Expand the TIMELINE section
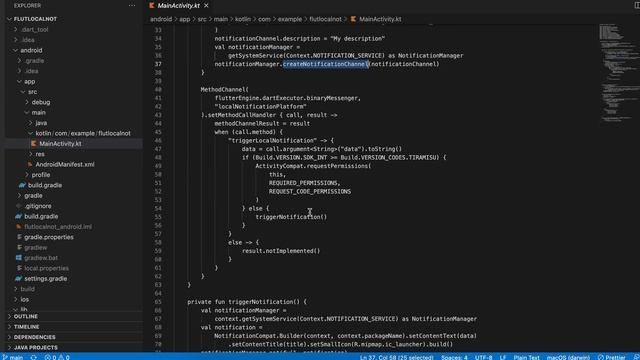This screenshot has width=640, height=360. coord(27,327)
